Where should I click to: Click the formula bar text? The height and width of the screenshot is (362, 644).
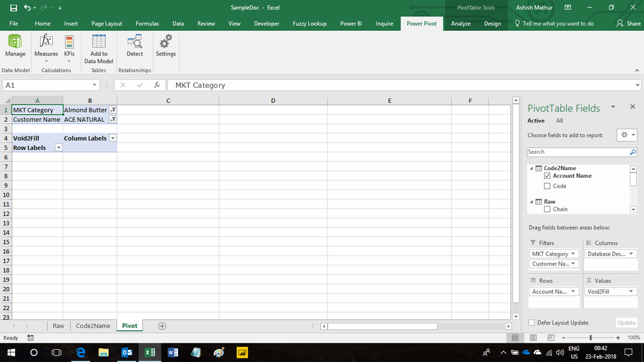[200, 85]
